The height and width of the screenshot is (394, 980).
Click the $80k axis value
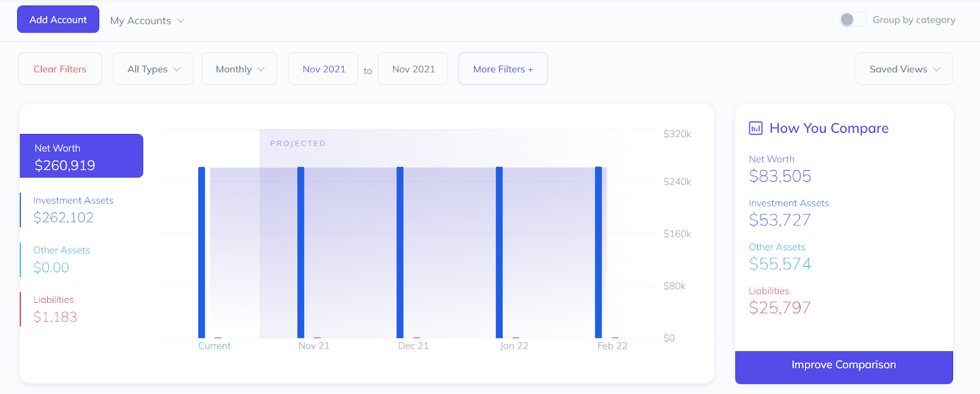click(x=674, y=286)
